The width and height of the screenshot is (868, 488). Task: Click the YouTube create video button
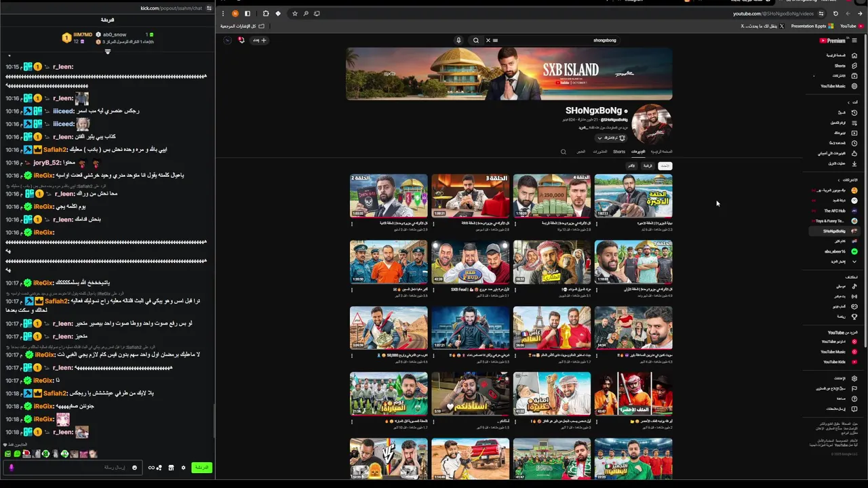coord(260,40)
